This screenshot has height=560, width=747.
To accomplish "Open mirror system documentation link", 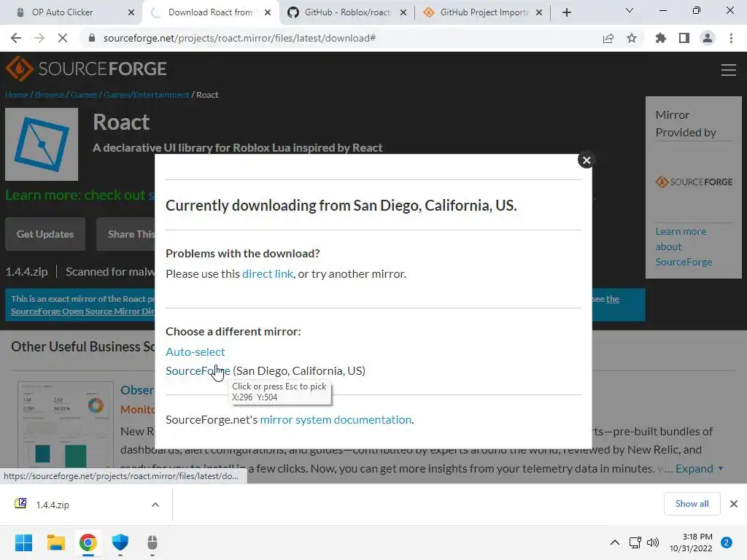I will [336, 419].
